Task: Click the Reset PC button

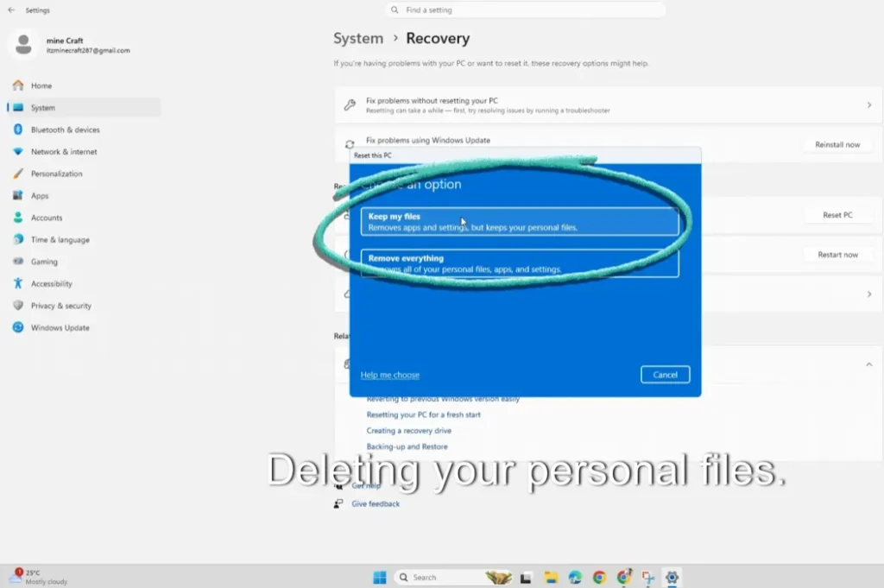Action: pyautogui.click(x=837, y=215)
